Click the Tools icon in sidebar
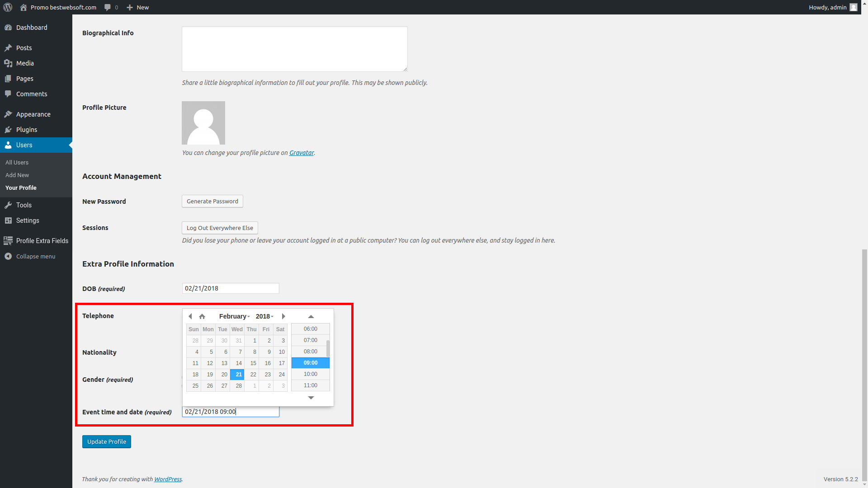Screen dimensions: 868x488 point(8,204)
